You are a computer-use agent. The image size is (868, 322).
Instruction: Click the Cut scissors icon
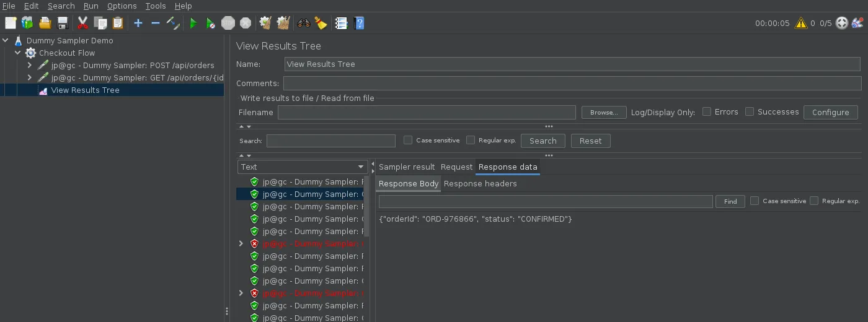(x=82, y=23)
